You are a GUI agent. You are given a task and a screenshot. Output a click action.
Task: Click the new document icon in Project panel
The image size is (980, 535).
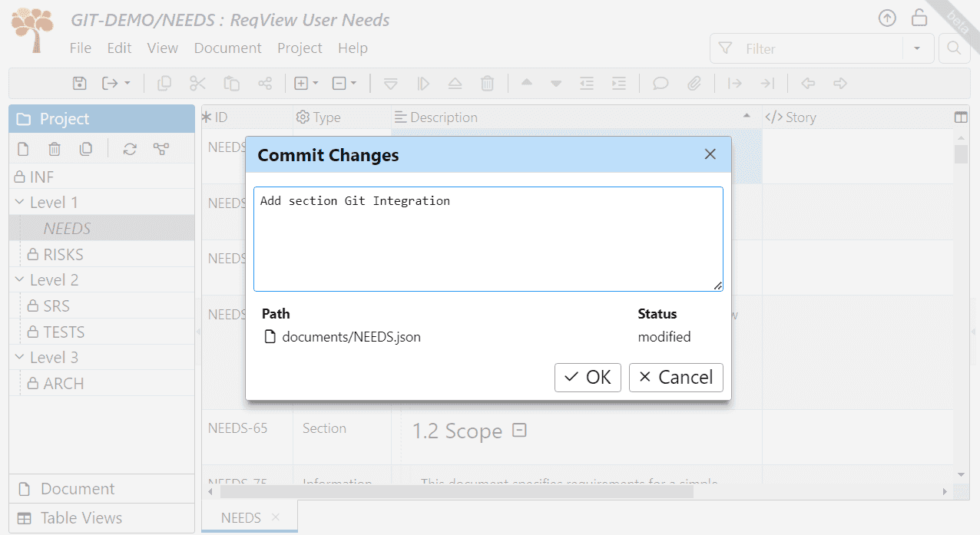coord(23,149)
